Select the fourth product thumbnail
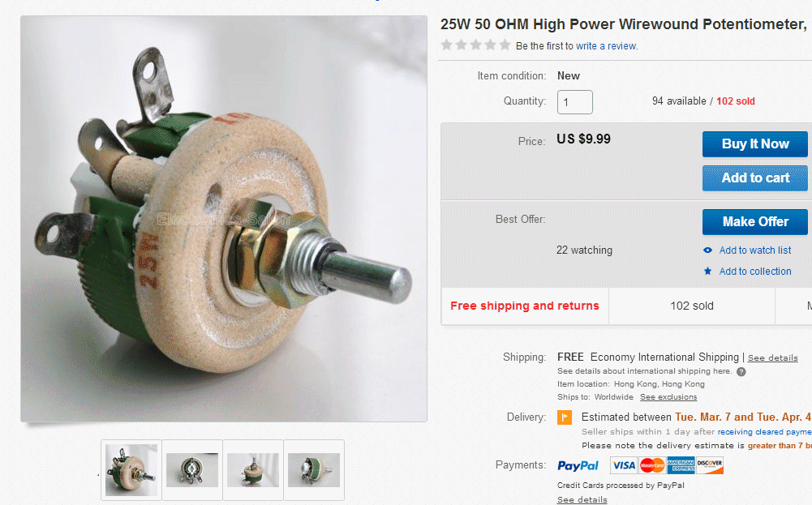Image resolution: width=812 pixels, height=505 pixels. coord(314,470)
